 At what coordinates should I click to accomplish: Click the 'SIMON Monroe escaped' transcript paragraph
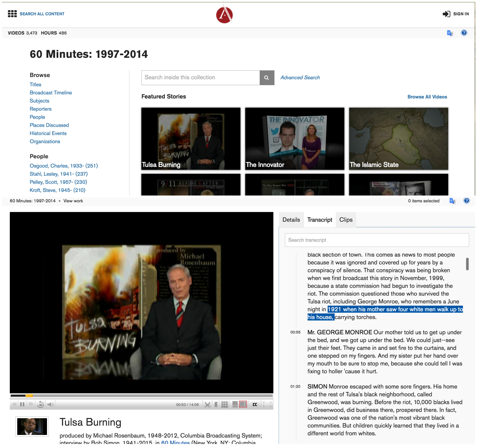click(x=385, y=410)
